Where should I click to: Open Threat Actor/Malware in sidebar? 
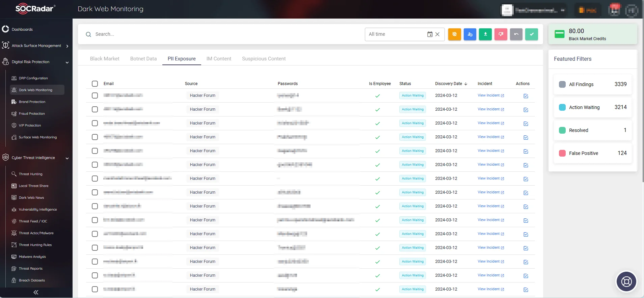point(36,233)
